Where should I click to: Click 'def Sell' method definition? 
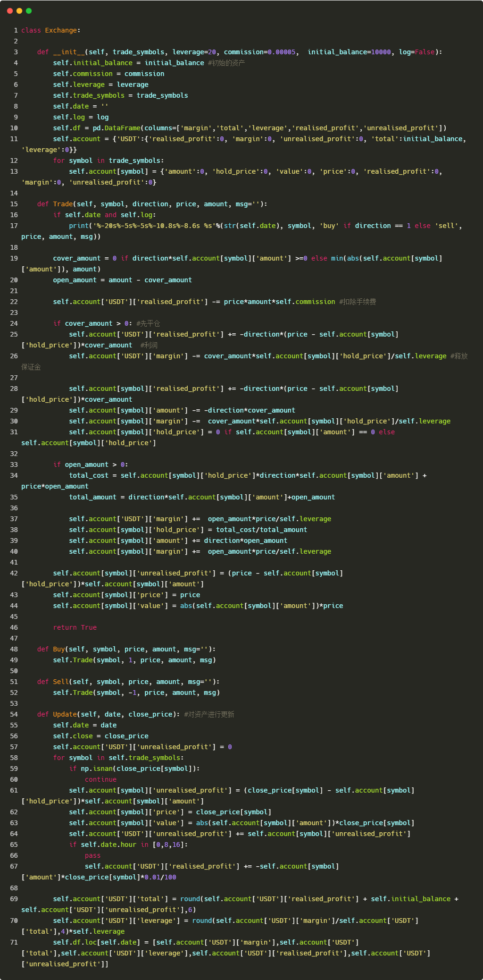pos(53,682)
